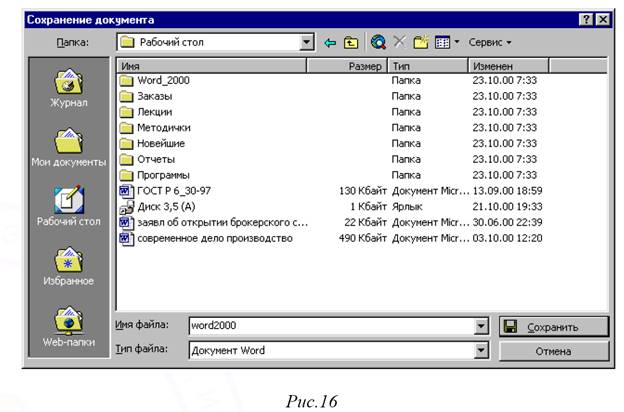Select the Методички folder in the list

click(x=163, y=127)
